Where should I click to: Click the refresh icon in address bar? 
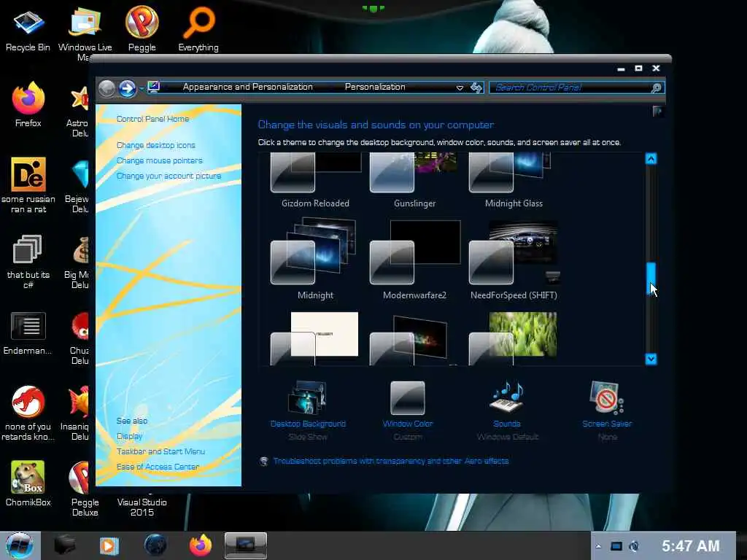point(476,87)
